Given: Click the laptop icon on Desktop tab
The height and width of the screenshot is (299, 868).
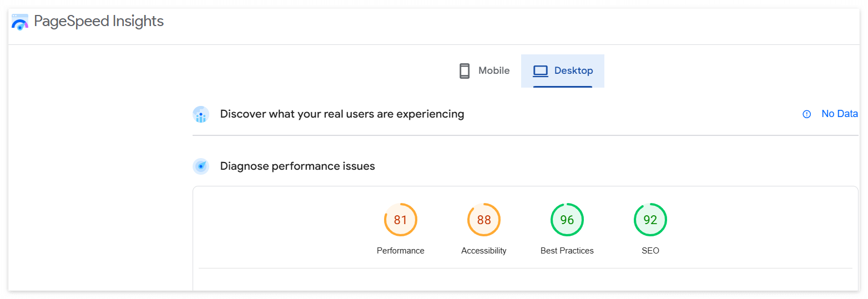Looking at the screenshot, I should tap(541, 71).
